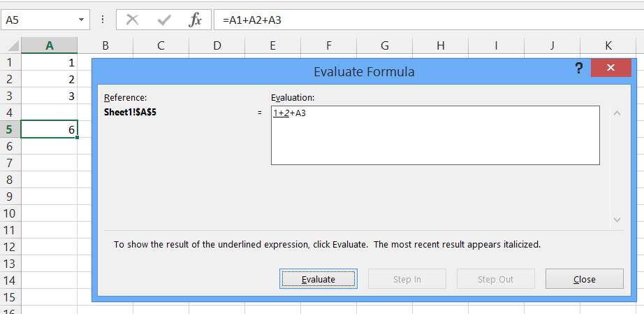Click the formula bar containing =A1+A2+A3
644x314 pixels.
pyautogui.click(x=426, y=20)
